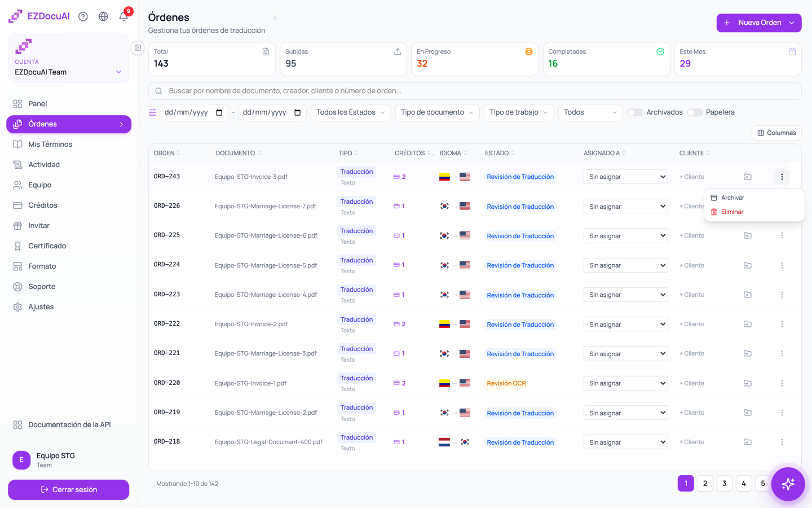Sort by the ESTADO column header

(x=500, y=153)
